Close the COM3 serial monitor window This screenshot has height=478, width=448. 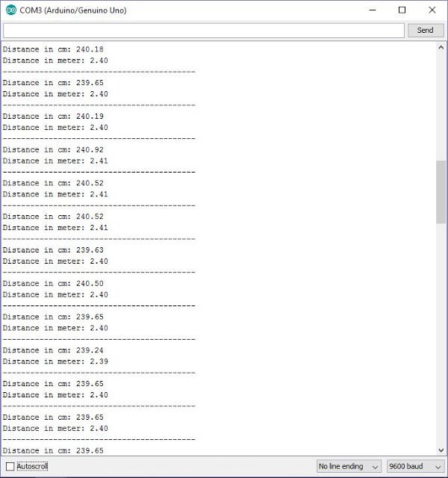coord(432,10)
